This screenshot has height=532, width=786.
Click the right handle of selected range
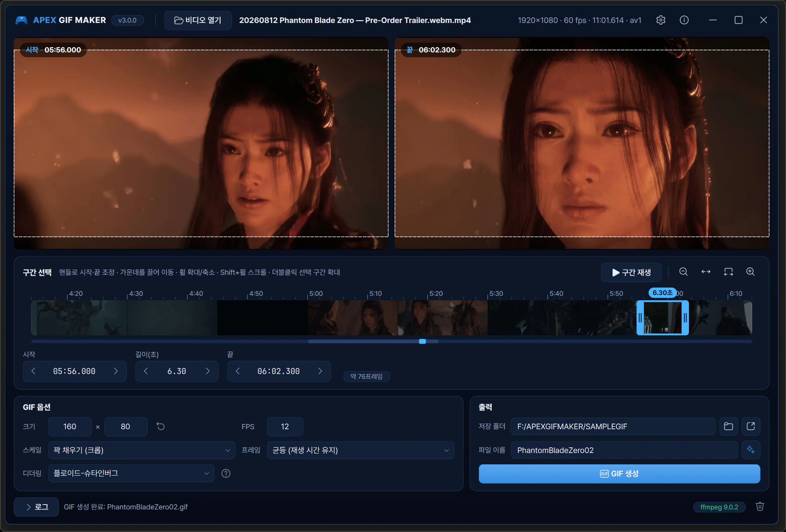coord(685,318)
